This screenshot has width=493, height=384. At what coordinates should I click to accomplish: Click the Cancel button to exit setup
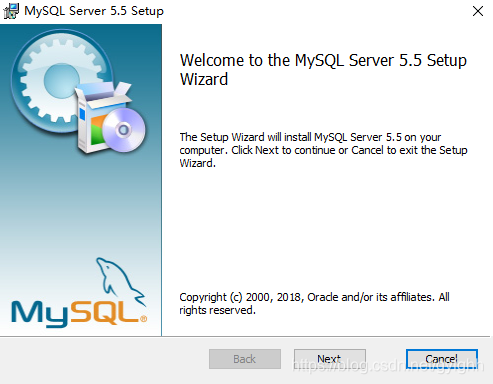(x=442, y=359)
